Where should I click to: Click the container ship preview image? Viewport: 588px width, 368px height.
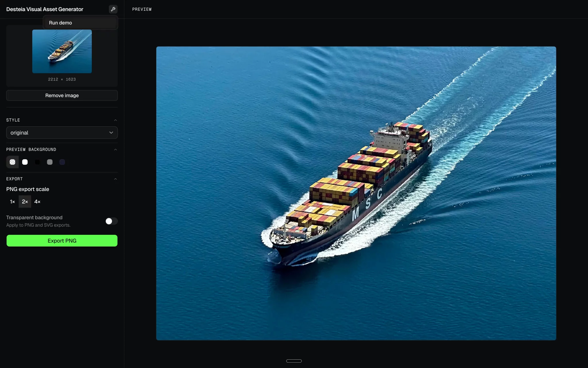pyautogui.click(x=356, y=193)
